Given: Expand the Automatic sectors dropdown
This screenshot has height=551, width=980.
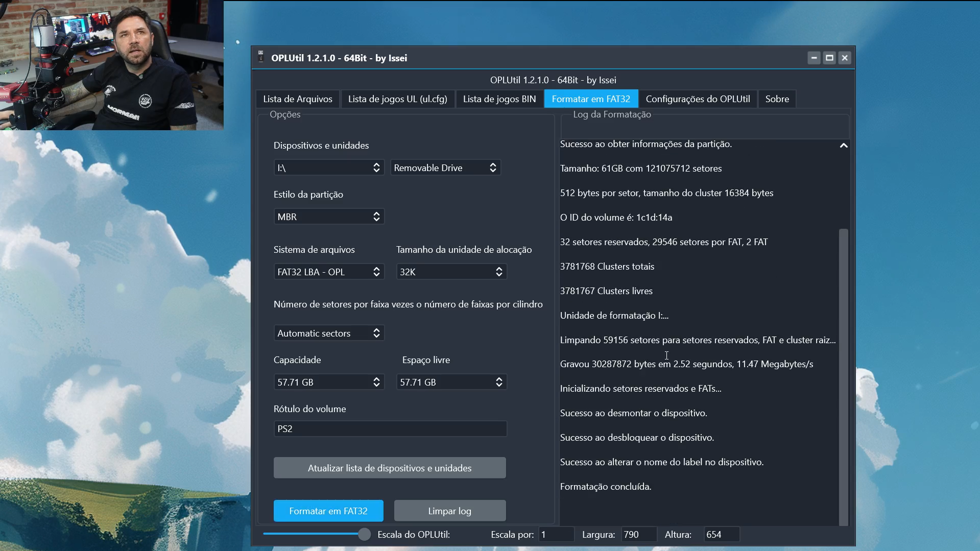Looking at the screenshot, I should (329, 333).
